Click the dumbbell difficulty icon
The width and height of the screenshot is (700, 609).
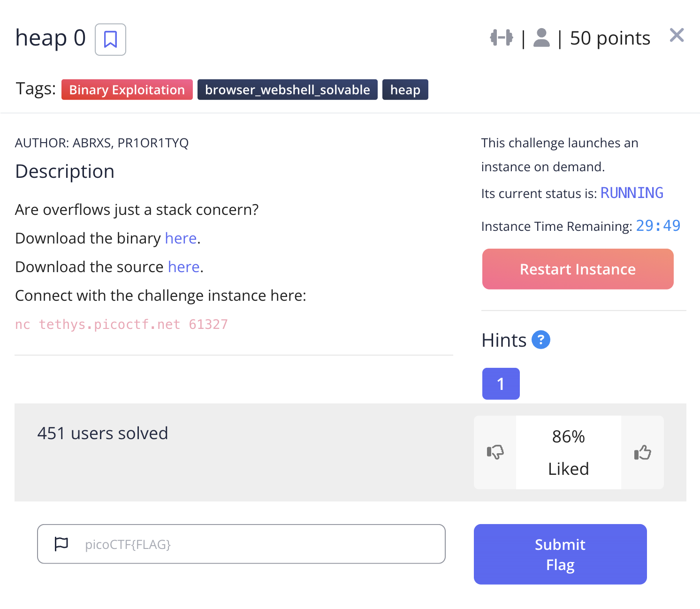click(501, 38)
